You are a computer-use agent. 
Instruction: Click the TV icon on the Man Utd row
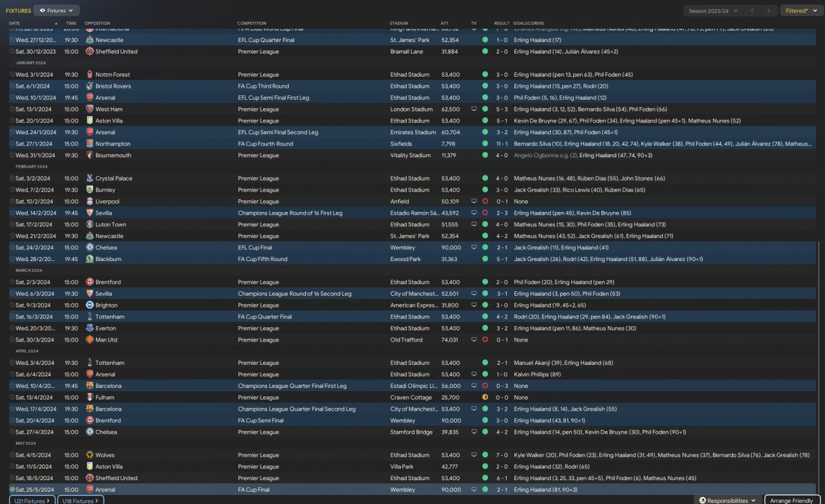[474, 340]
